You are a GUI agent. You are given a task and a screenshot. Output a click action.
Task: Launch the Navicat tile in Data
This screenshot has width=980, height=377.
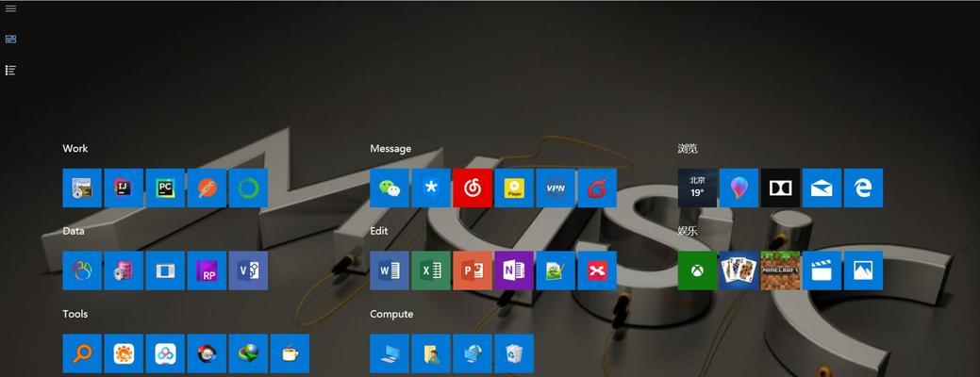point(82,270)
